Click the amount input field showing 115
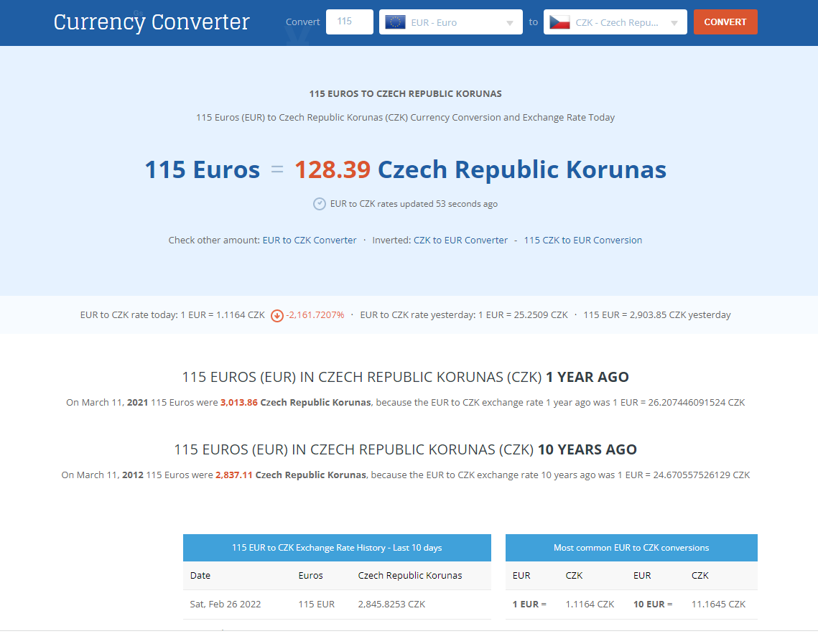Image resolution: width=818 pixels, height=644 pixels. coord(349,22)
